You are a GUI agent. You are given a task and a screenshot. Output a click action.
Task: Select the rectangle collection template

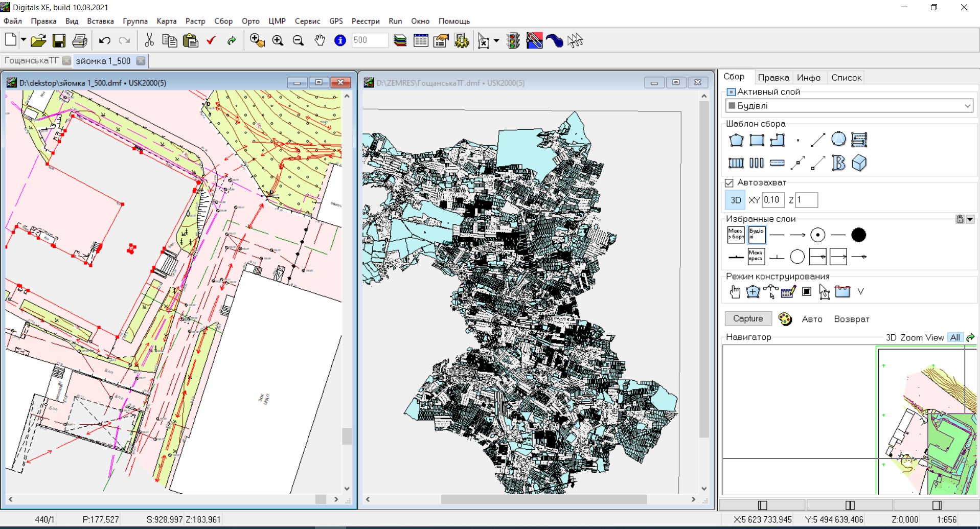(757, 140)
